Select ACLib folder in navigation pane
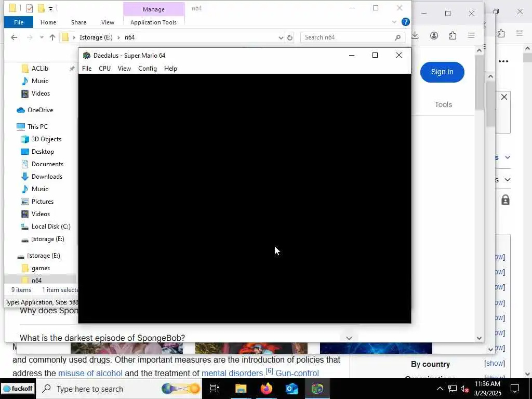This screenshot has height=399, width=532. (x=40, y=69)
